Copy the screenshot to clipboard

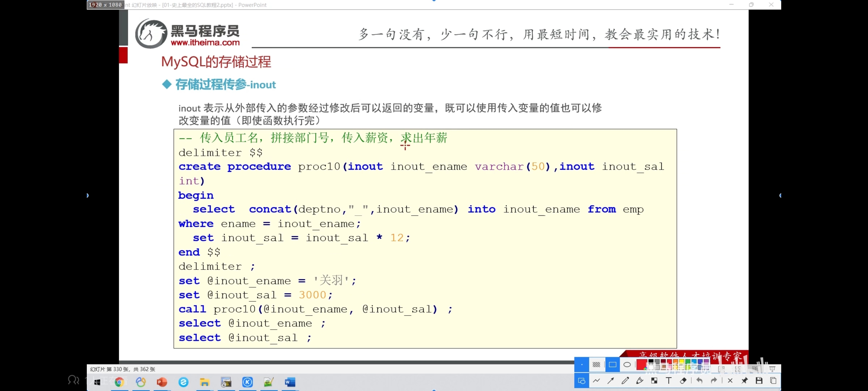point(773,381)
